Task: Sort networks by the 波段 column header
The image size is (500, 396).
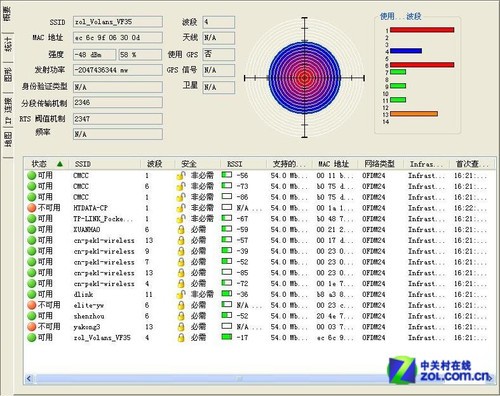Action: [x=158, y=164]
